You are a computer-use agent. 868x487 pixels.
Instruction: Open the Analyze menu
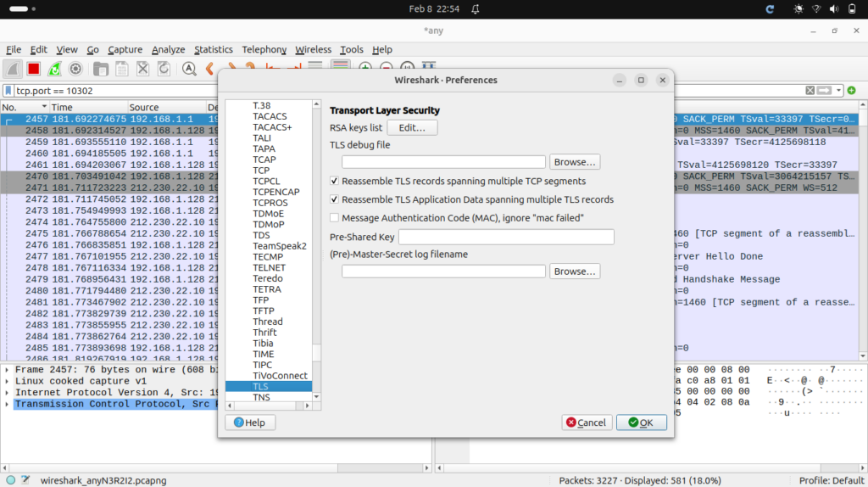(169, 49)
